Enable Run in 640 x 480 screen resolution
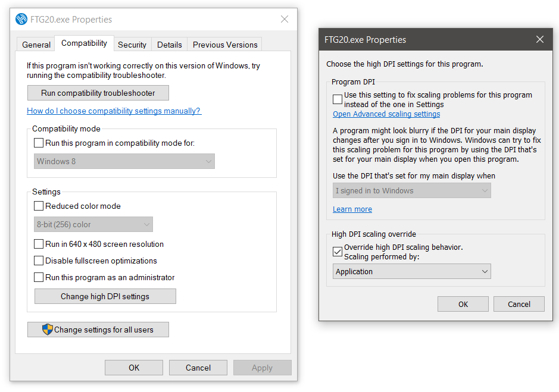Image resolution: width=559 pixels, height=392 pixels. coord(39,244)
